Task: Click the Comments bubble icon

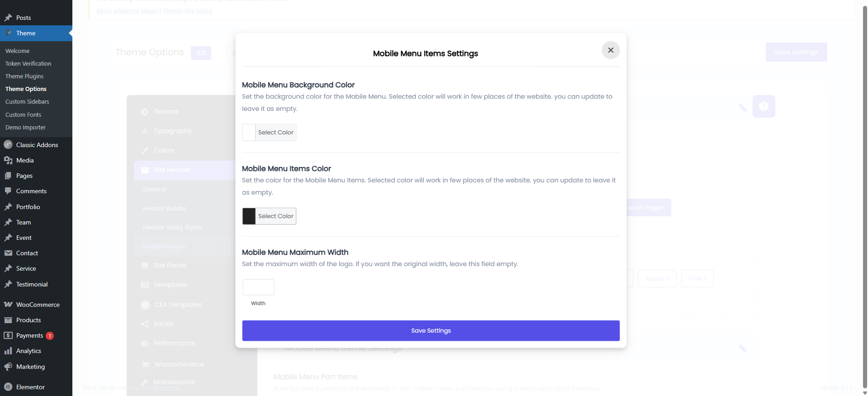Action: click(8, 191)
